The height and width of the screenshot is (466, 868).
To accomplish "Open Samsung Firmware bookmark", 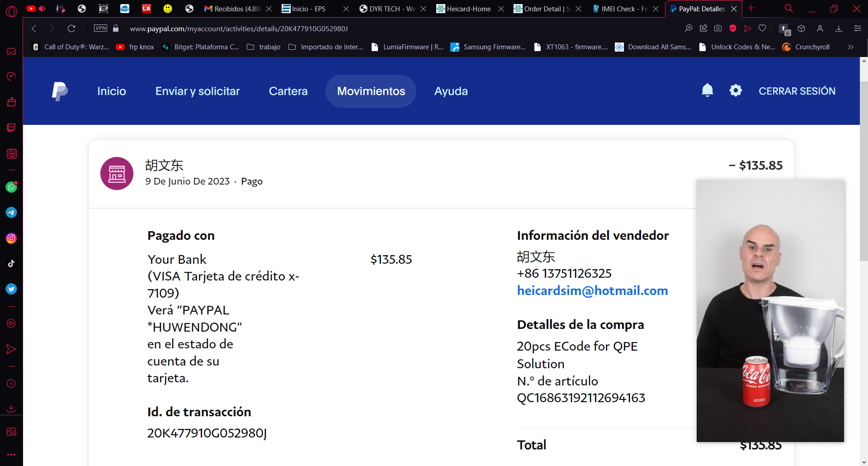I will click(488, 47).
